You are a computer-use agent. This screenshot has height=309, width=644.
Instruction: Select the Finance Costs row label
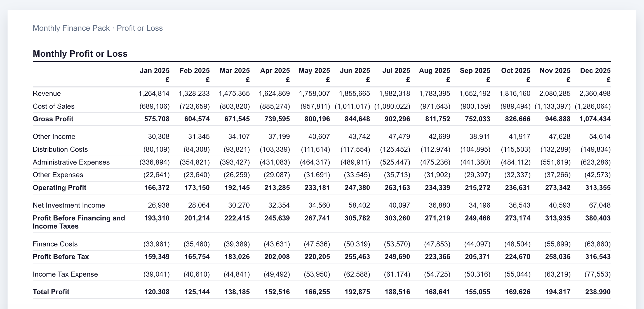coord(55,244)
